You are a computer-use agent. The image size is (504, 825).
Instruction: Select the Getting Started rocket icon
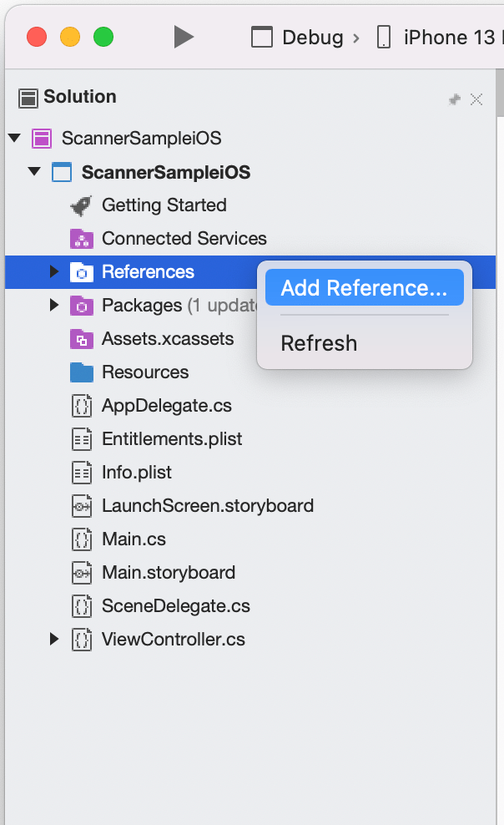coord(81,205)
